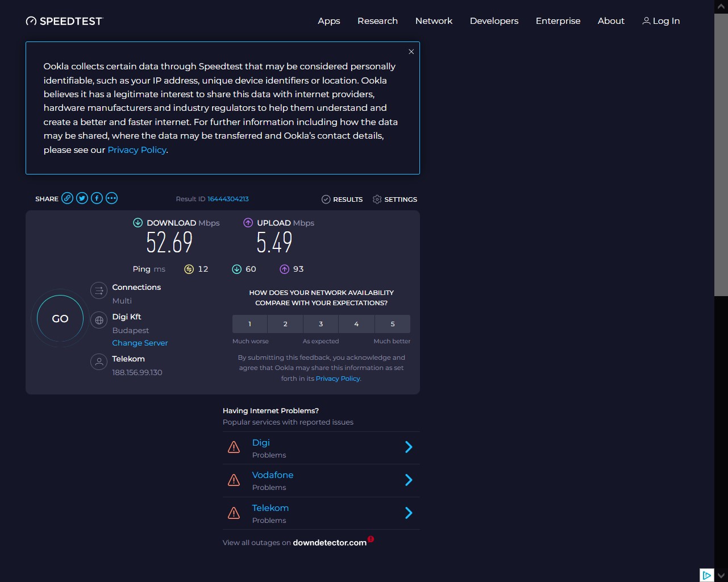The height and width of the screenshot is (582, 728).
Task: Click the upload arrow icon beside UPLOAD
Action: click(248, 223)
